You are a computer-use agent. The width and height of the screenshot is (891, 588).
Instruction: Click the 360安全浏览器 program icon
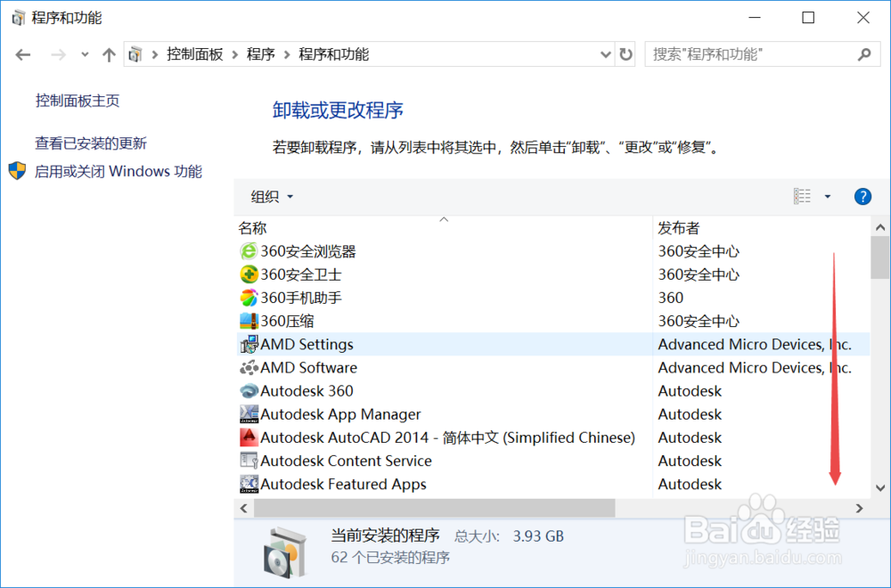[x=249, y=251]
